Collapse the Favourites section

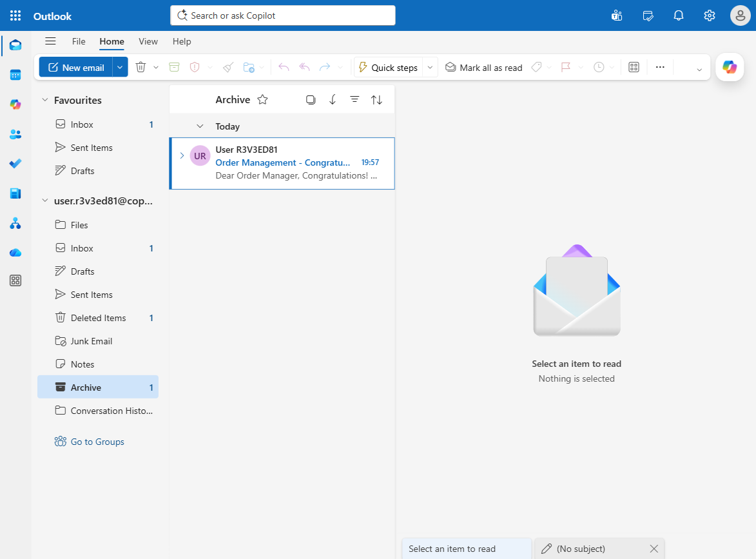45,100
